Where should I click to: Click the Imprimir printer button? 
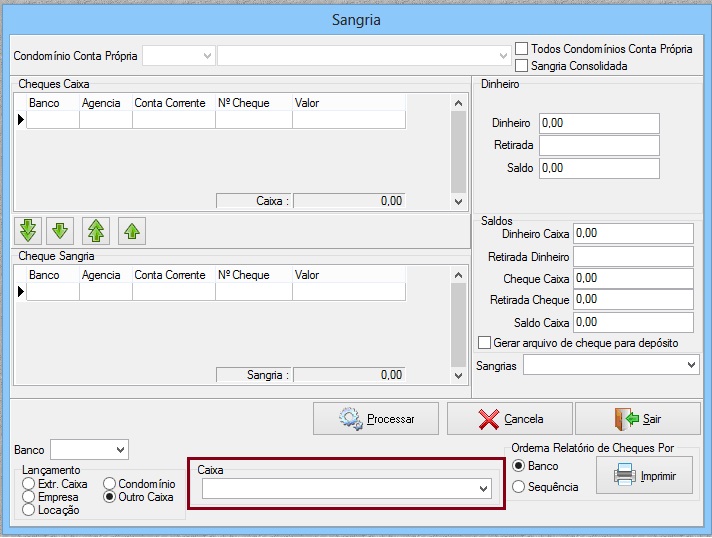pos(644,476)
